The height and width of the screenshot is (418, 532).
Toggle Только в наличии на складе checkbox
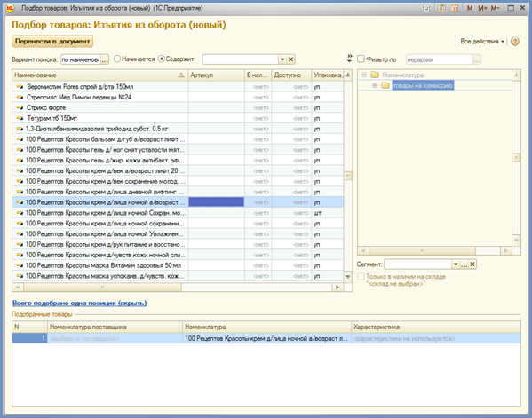coord(361,276)
